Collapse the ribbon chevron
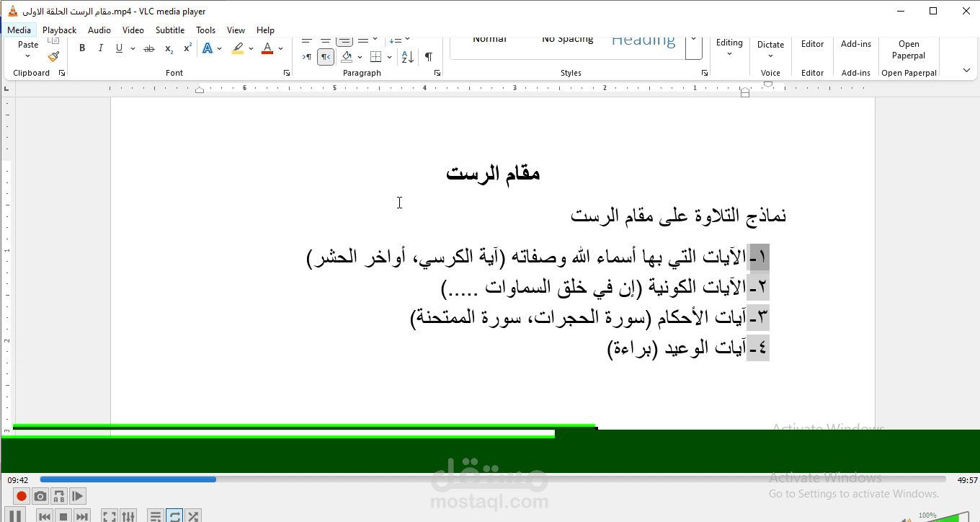Viewport: 980px width, 522px height. (x=966, y=70)
